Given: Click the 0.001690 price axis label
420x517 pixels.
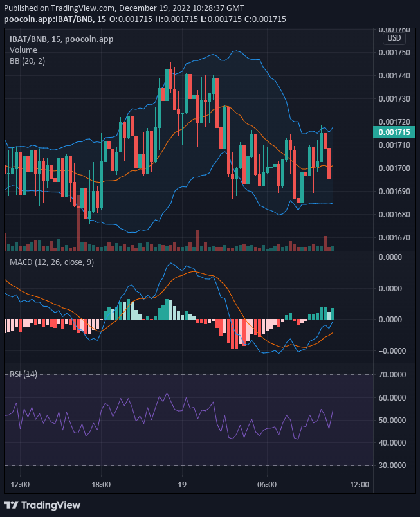Looking at the screenshot, I should (x=394, y=191).
